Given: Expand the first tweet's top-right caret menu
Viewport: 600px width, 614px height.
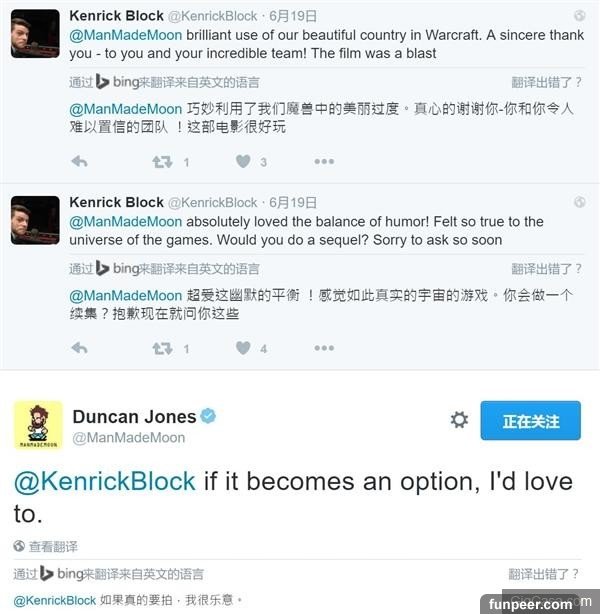Looking at the screenshot, I should [x=580, y=17].
